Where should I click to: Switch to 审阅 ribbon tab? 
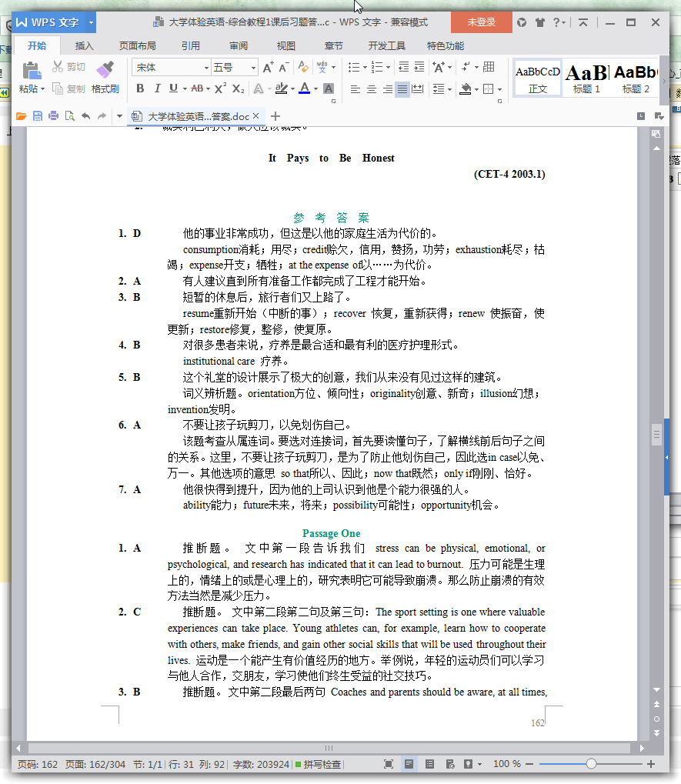(x=239, y=45)
